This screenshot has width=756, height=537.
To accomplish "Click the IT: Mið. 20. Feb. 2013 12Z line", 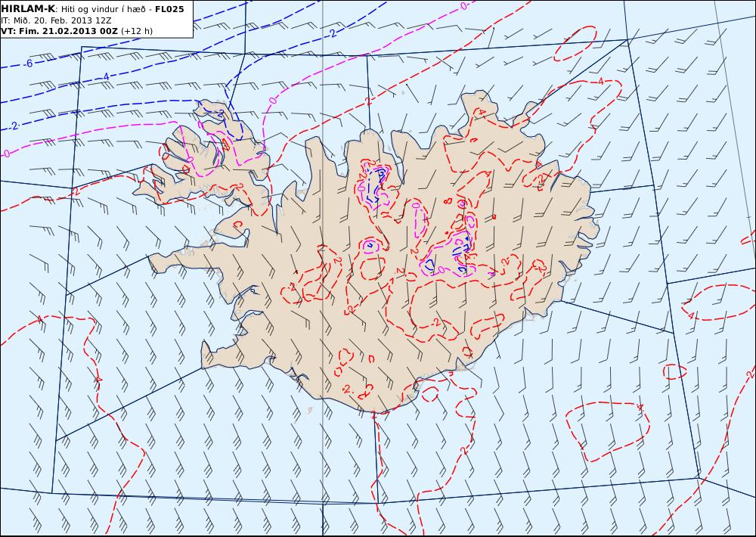I will (56, 20).
